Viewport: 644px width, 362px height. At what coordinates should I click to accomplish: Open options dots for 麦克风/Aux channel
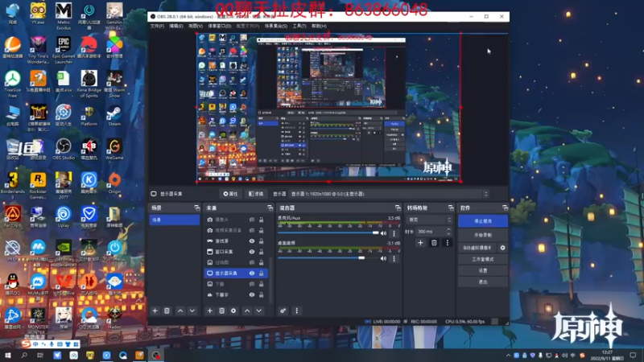point(394,233)
